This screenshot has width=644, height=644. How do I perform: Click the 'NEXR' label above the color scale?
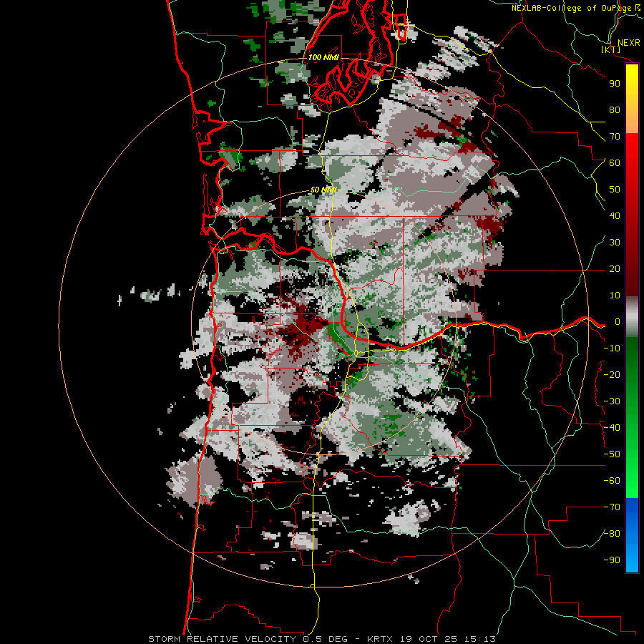pos(628,43)
